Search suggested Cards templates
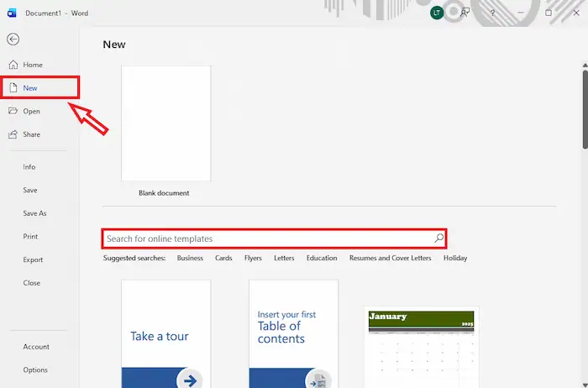Screen dimensions: 588x388 point(223,258)
